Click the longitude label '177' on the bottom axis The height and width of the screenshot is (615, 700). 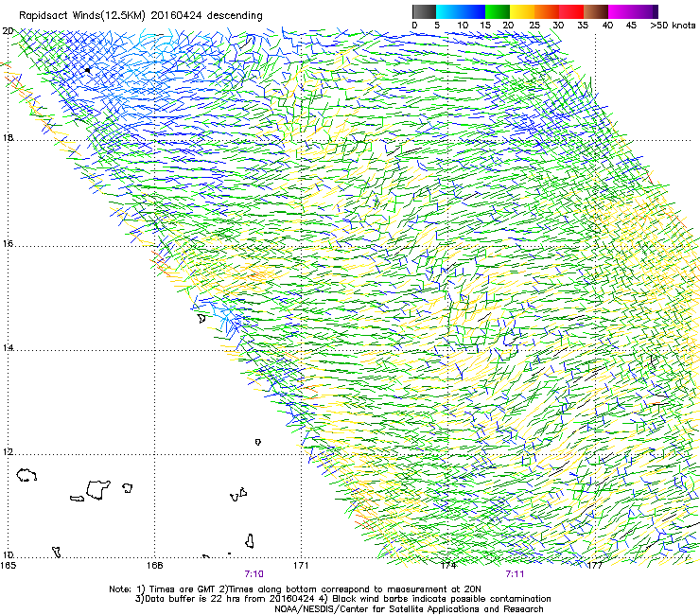(595, 566)
